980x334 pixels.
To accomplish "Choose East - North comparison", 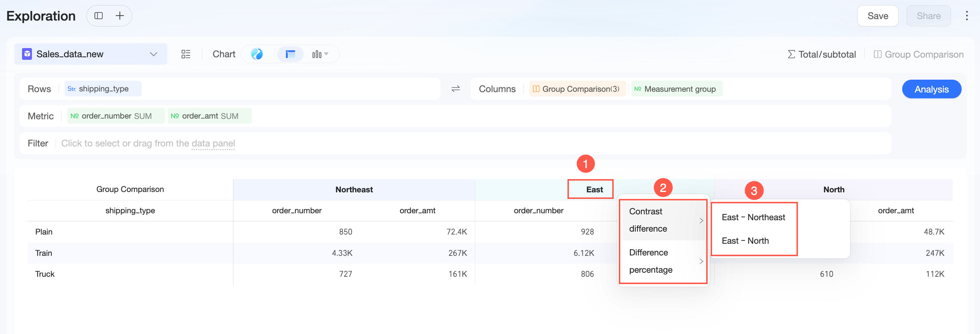I will [x=745, y=241].
